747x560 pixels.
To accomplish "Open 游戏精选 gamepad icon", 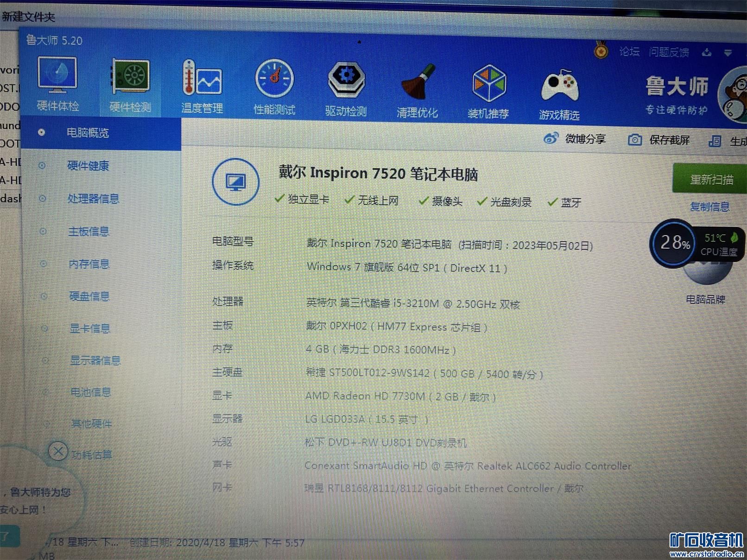I will pos(560,86).
